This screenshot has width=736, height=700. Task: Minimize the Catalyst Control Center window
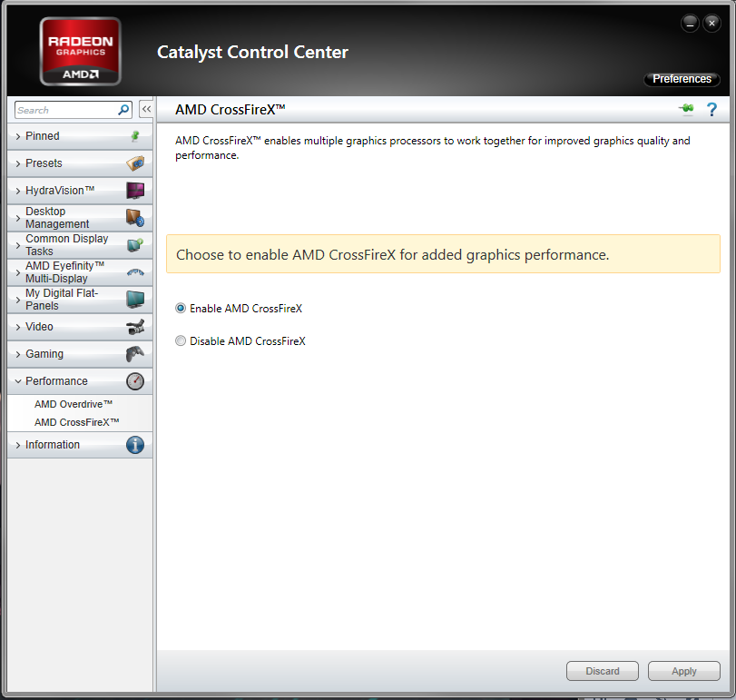click(x=690, y=23)
